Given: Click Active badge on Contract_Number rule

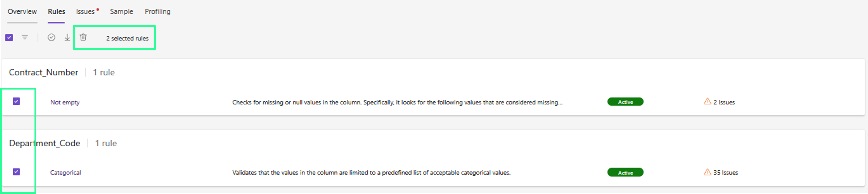Looking at the screenshot, I should 625,102.
